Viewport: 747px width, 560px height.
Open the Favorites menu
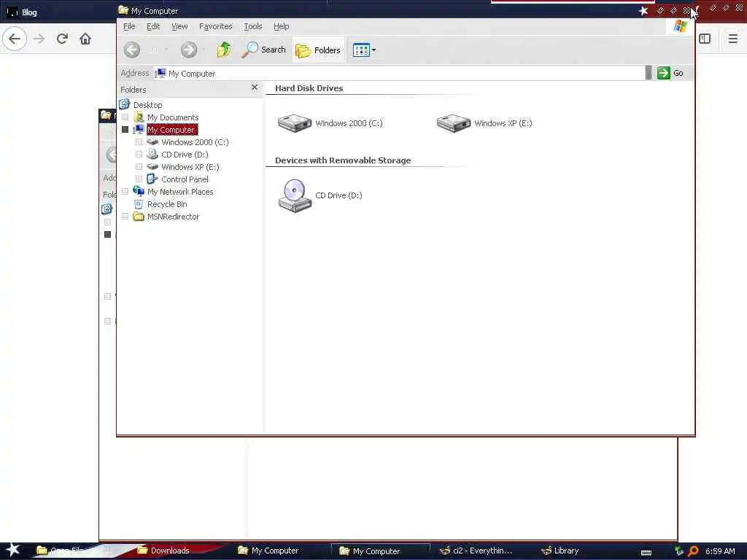point(215,27)
